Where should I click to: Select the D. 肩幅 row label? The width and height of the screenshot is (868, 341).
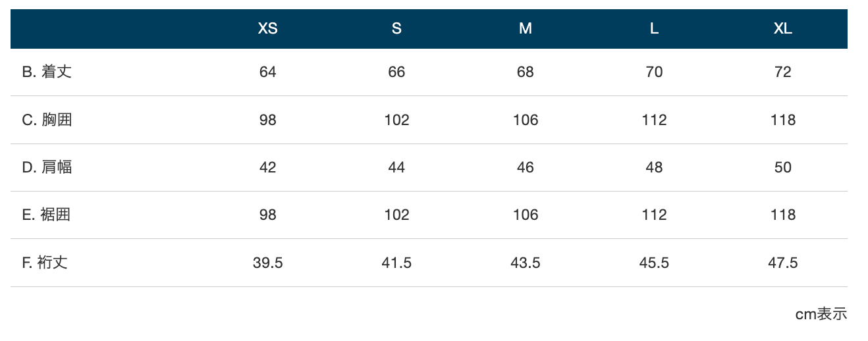47,167
